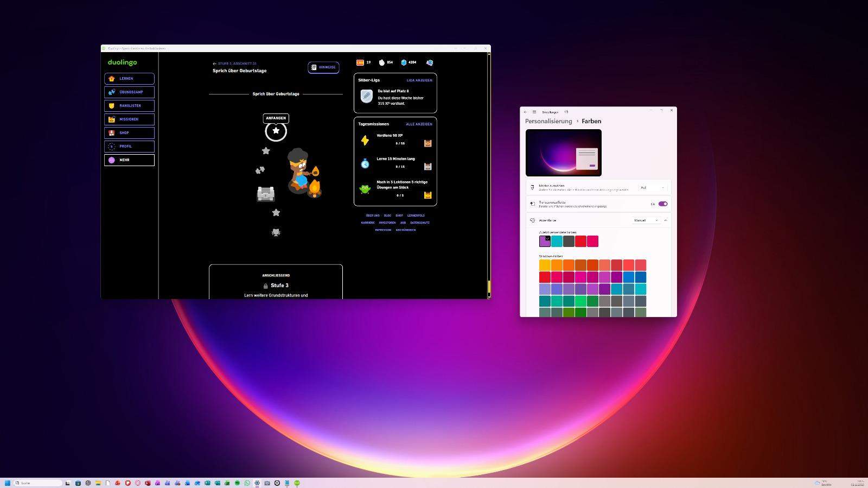Click the Personalisierung breadcrumb in Settings
The image size is (868, 488).
548,121
